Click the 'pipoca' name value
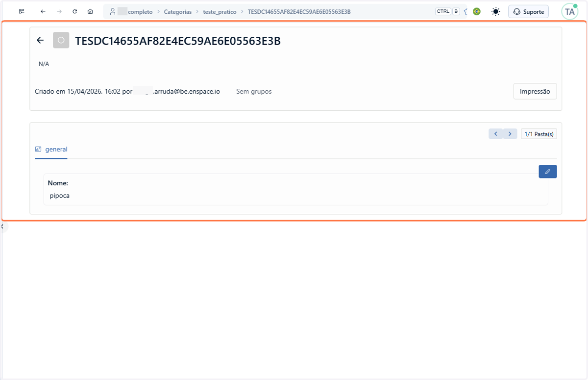This screenshot has height=380, width=588. pos(59,196)
